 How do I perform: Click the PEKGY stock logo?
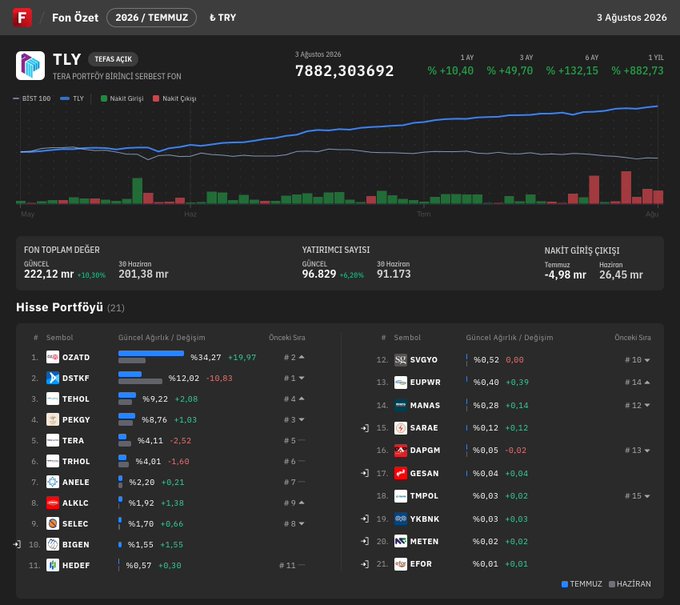pos(52,419)
